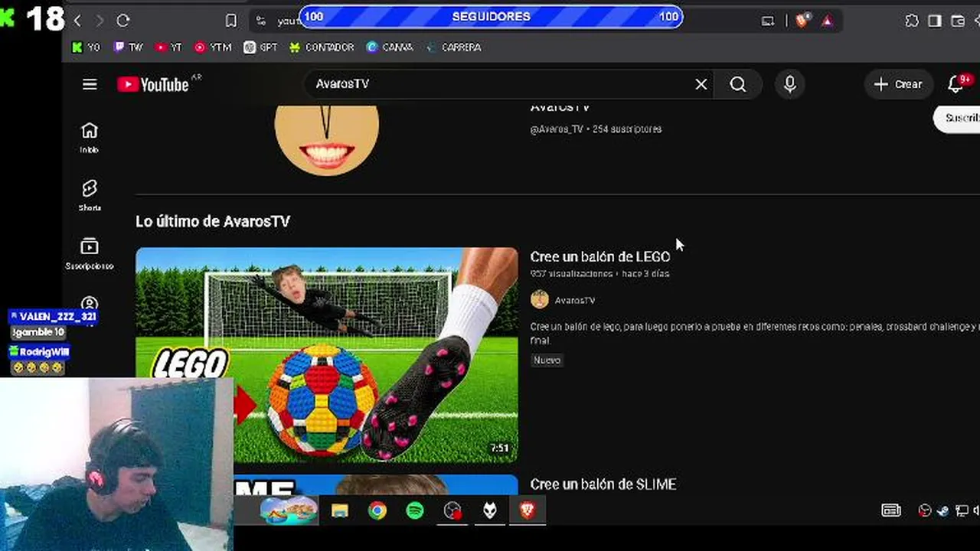Open File Explorer from the taskbar
This screenshot has width=980, height=551.
tap(339, 510)
